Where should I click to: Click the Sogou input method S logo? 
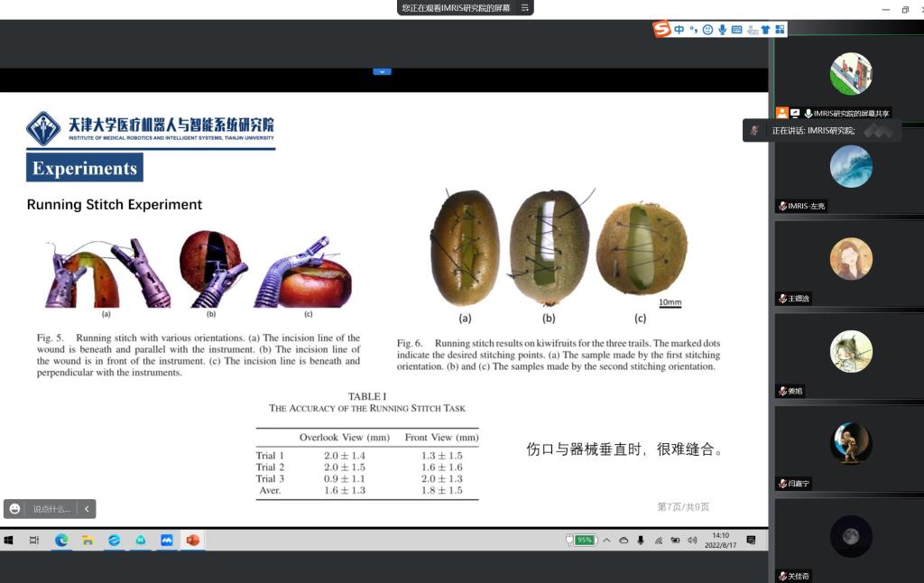coord(662,30)
